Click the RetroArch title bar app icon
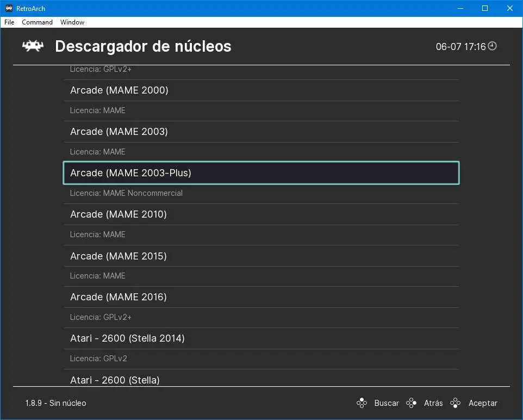This screenshot has width=523, height=420. pos(9,8)
